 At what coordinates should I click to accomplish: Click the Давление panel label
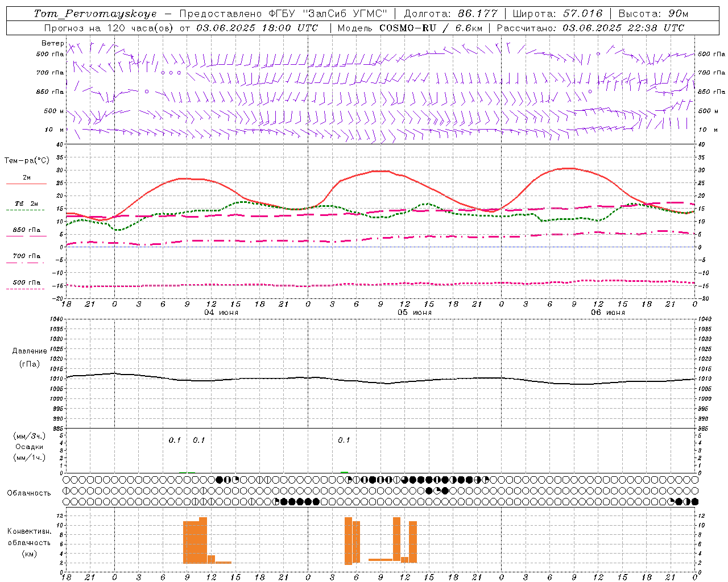[30, 351]
